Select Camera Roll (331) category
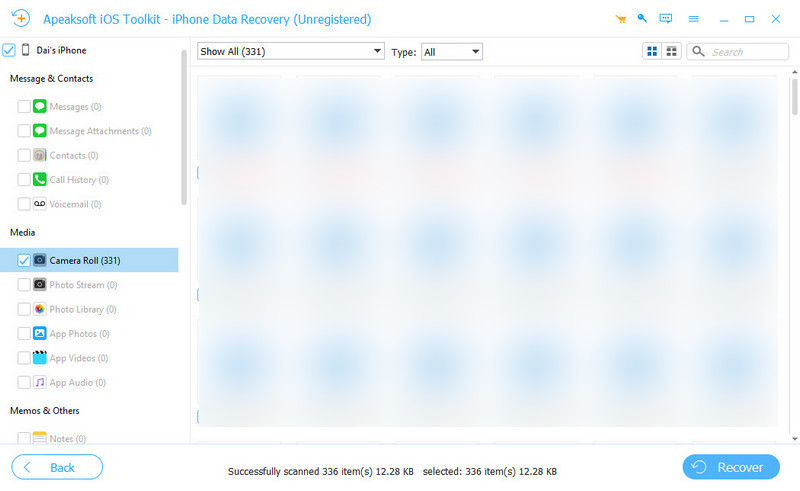 (x=89, y=260)
